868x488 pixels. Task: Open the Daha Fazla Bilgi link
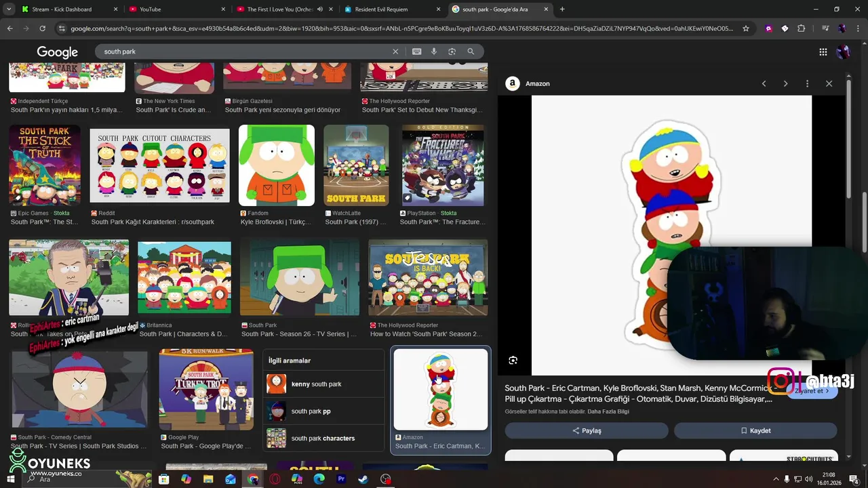click(x=608, y=411)
